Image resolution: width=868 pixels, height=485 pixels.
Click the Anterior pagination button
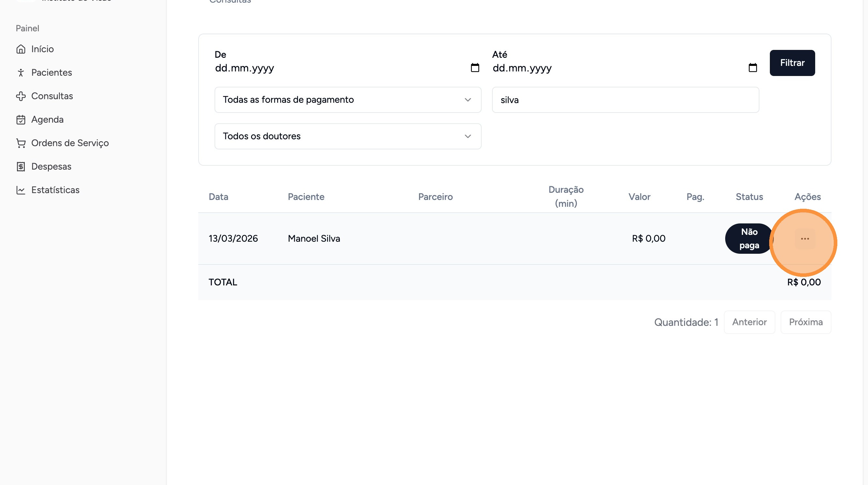tap(749, 322)
